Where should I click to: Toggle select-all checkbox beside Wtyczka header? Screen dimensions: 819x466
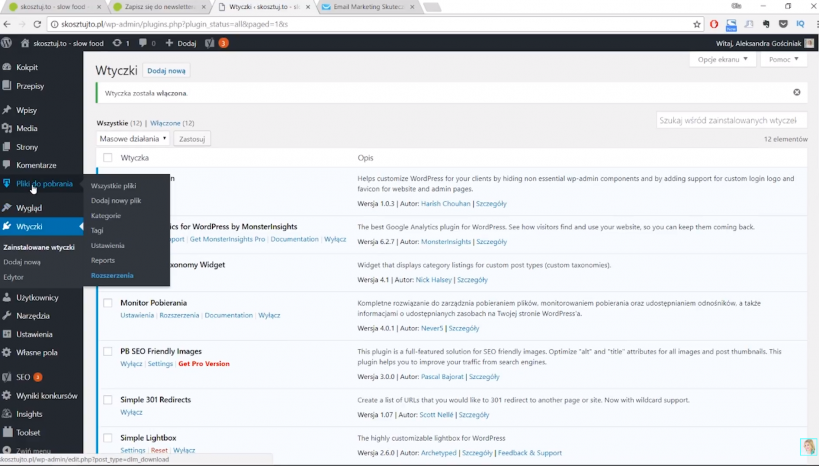click(108, 157)
